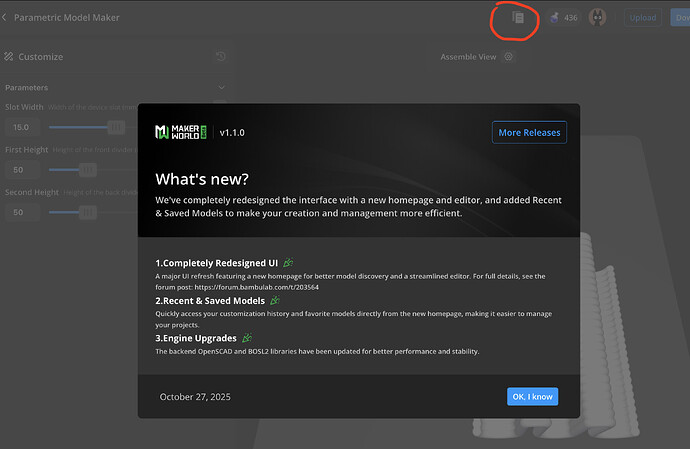Screen dimensions: 690x449
Task: Click the Customize panel heading
Action: (40, 57)
